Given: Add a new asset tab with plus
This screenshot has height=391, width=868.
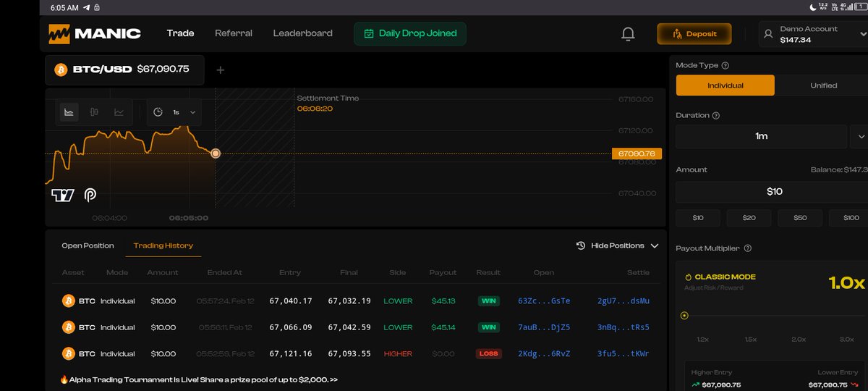Looking at the screenshot, I should (x=221, y=70).
